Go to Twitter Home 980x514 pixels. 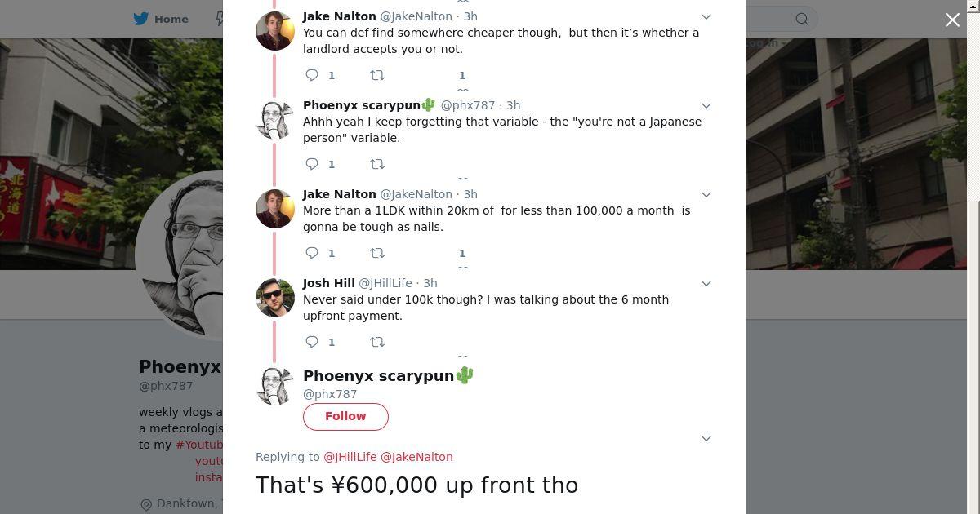click(161, 19)
